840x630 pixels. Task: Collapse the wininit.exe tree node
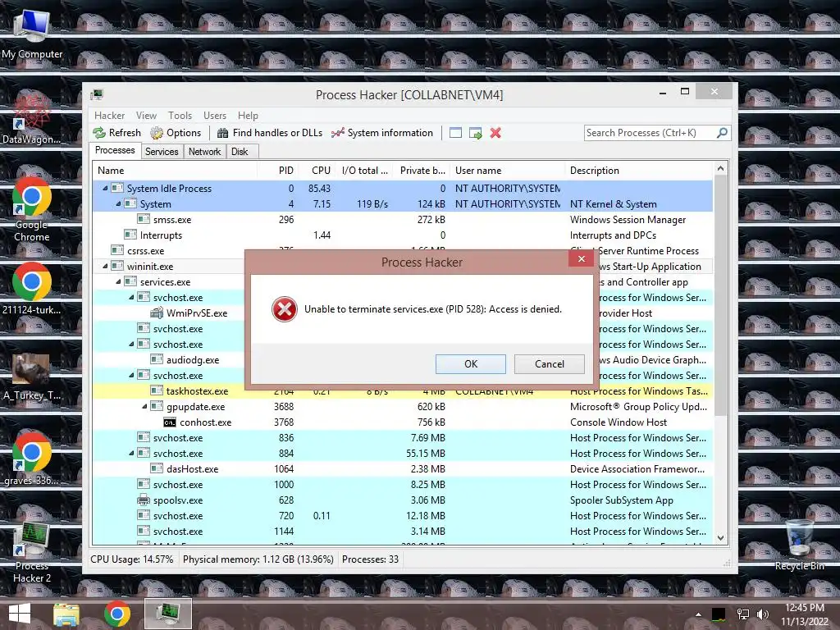pyautogui.click(x=105, y=267)
